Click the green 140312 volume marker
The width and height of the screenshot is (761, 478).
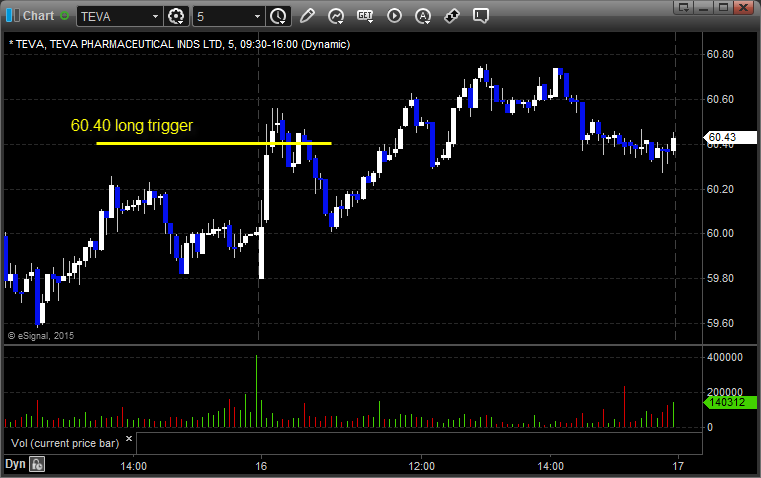click(x=729, y=402)
